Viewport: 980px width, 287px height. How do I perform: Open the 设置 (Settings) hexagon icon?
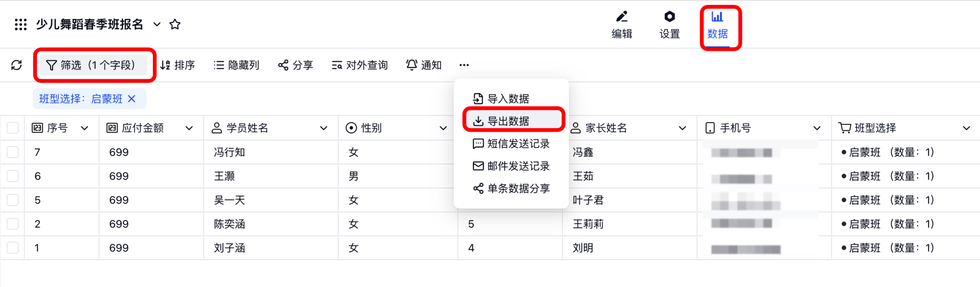pyautogui.click(x=669, y=24)
